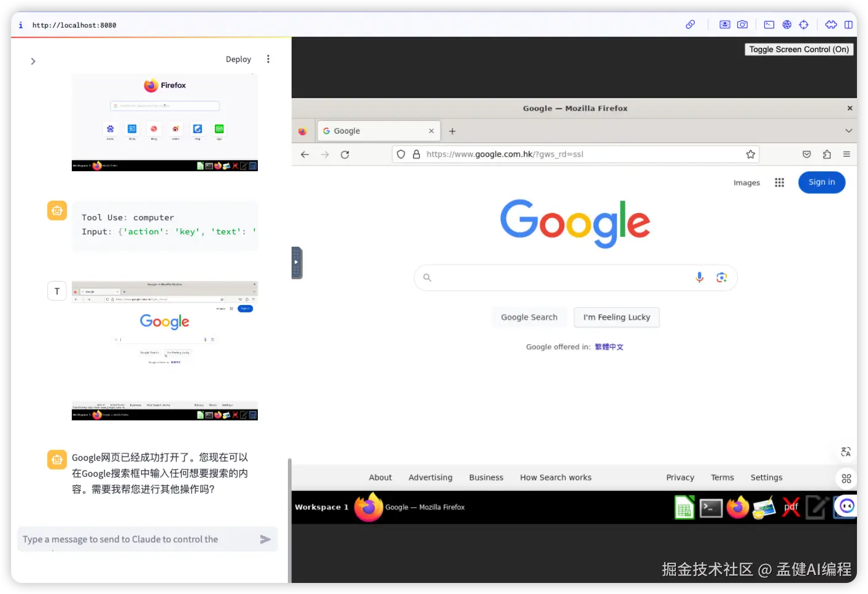Bookmark the page with the star icon
The image size is (868, 594).
(x=750, y=155)
